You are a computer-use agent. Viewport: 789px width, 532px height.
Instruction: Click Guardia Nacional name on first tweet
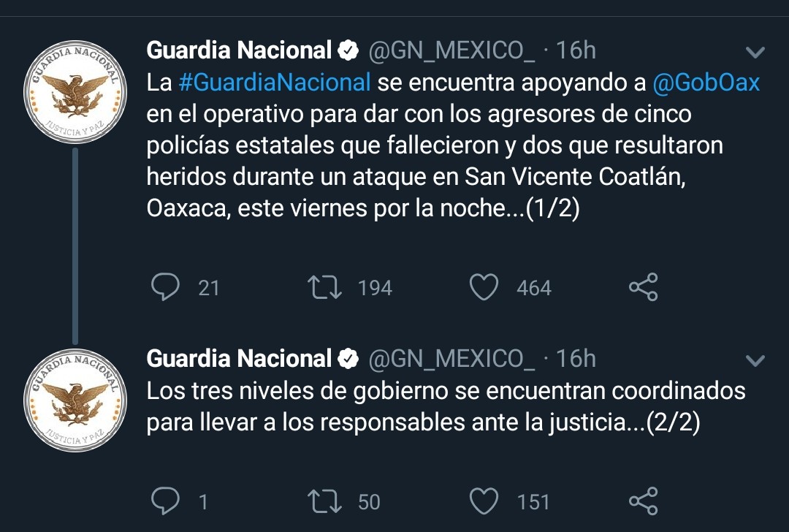[x=239, y=50]
